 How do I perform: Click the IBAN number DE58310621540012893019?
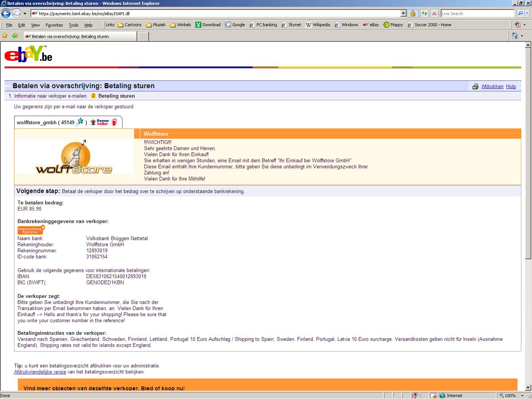coord(116,276)
